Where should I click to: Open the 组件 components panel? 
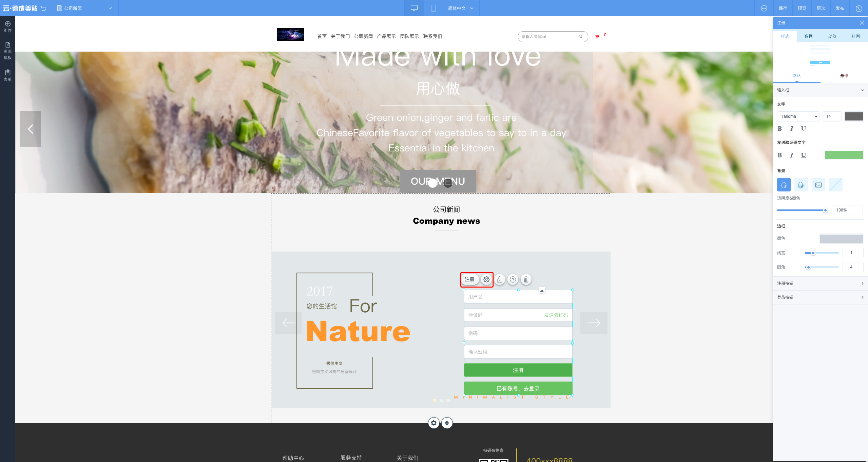(x=7, y=26)
